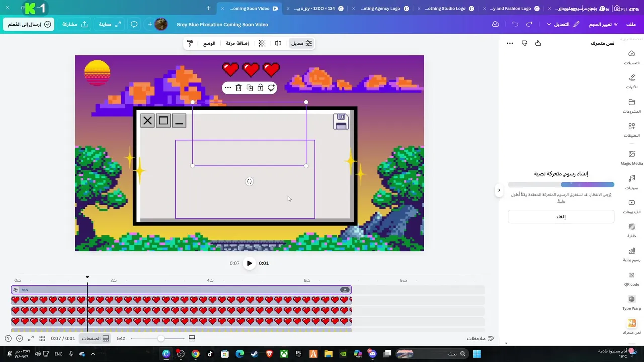This screenshot has height=362, width=644.
Task: Click the transparency checkerboard icon
Action: click(x=262, y=43)
